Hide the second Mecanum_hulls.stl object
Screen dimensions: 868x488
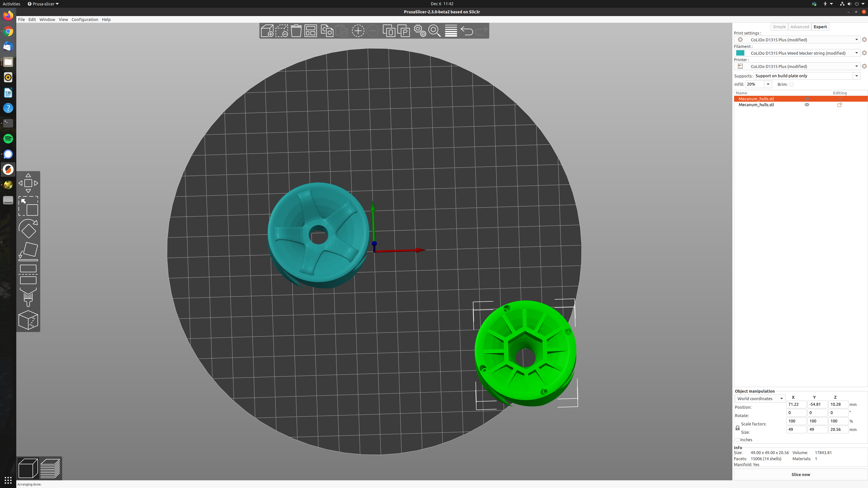807,105
